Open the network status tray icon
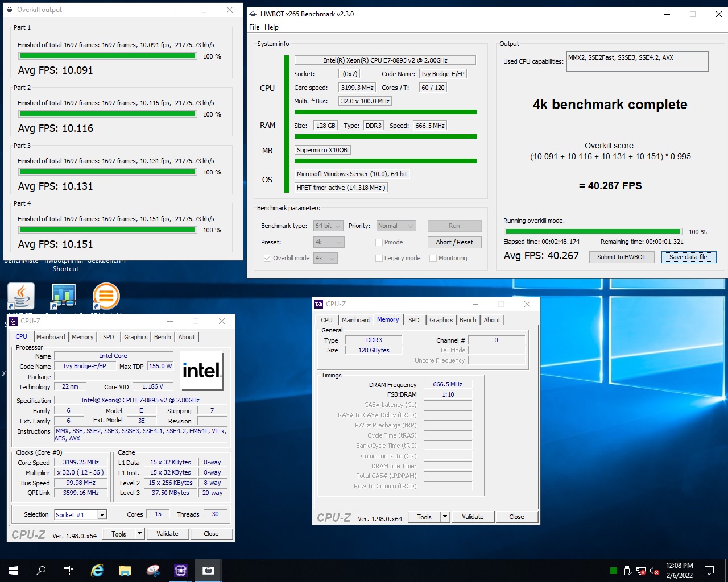728x582 pixels. (641, 571)
